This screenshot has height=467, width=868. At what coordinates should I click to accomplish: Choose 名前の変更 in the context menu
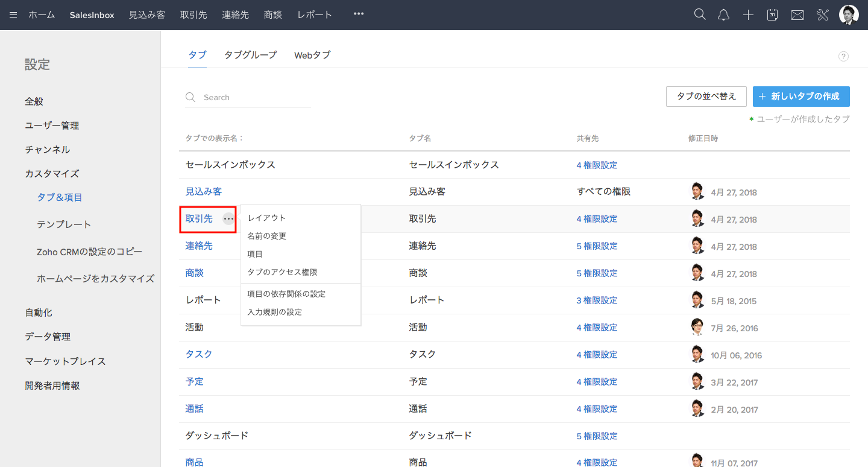coord(267,236)
